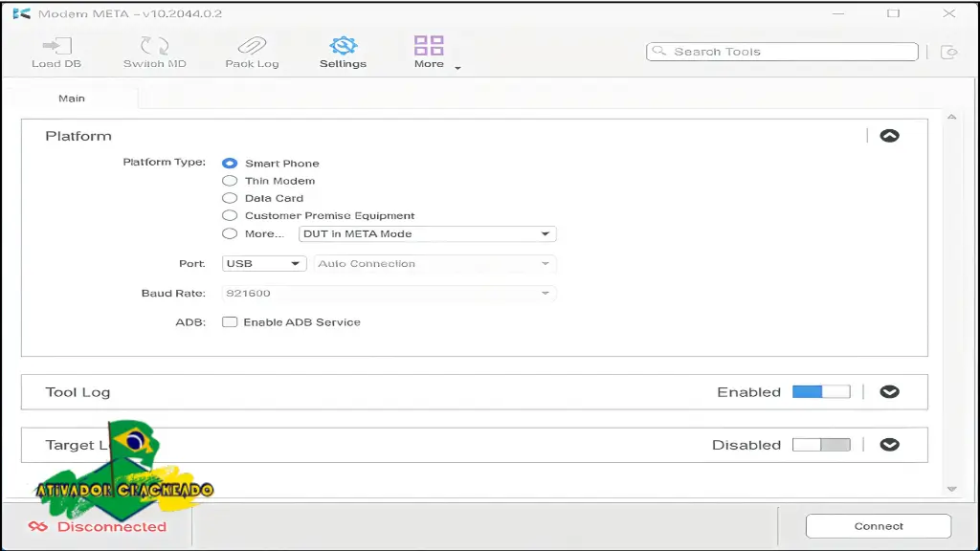Image resolution: width=980 pixels, height=551 pixels.
Task: Click the Platform section heading
Action: pos(78,136)
